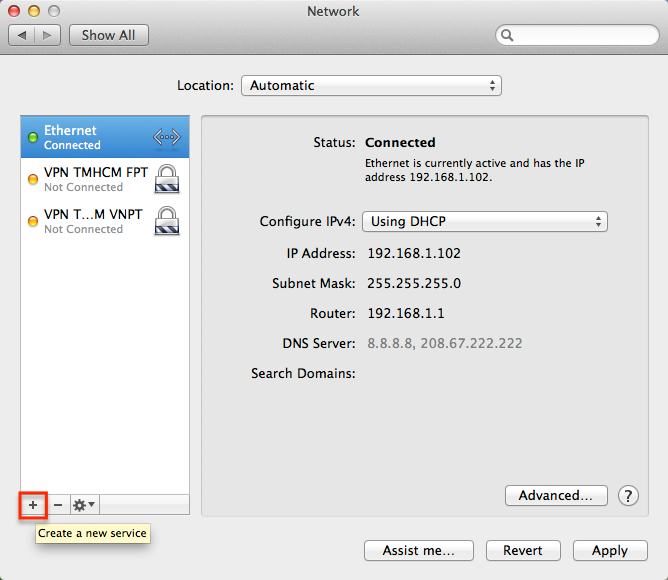Click the Apply button
668x580 pixels.
pyautogui.click(x=609, y=550)
